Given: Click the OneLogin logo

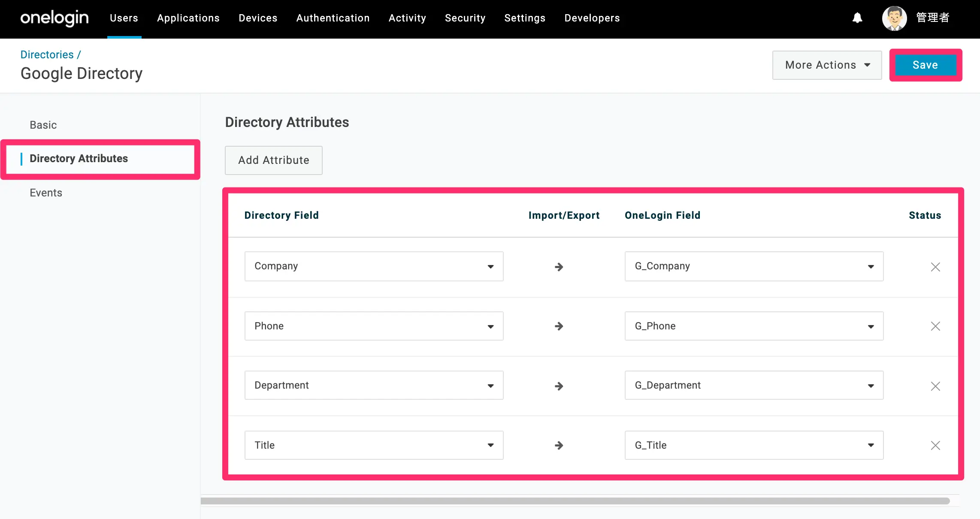Looking at the screenshot, I should (x=54, y=18).
